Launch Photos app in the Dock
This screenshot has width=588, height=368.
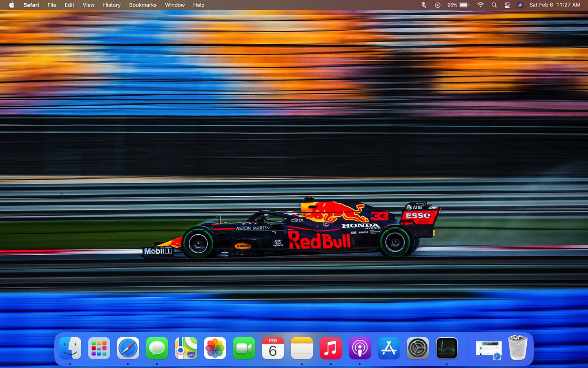[x=215, y=348]
